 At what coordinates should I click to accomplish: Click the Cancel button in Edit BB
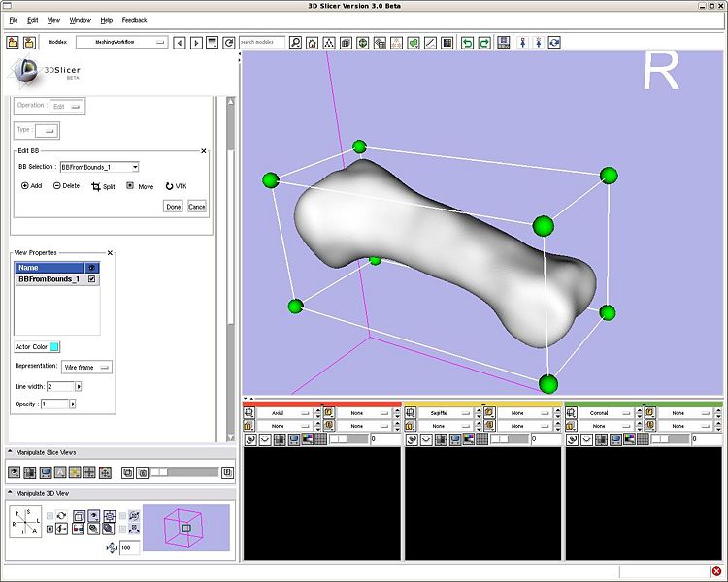[x=197, y=207]
